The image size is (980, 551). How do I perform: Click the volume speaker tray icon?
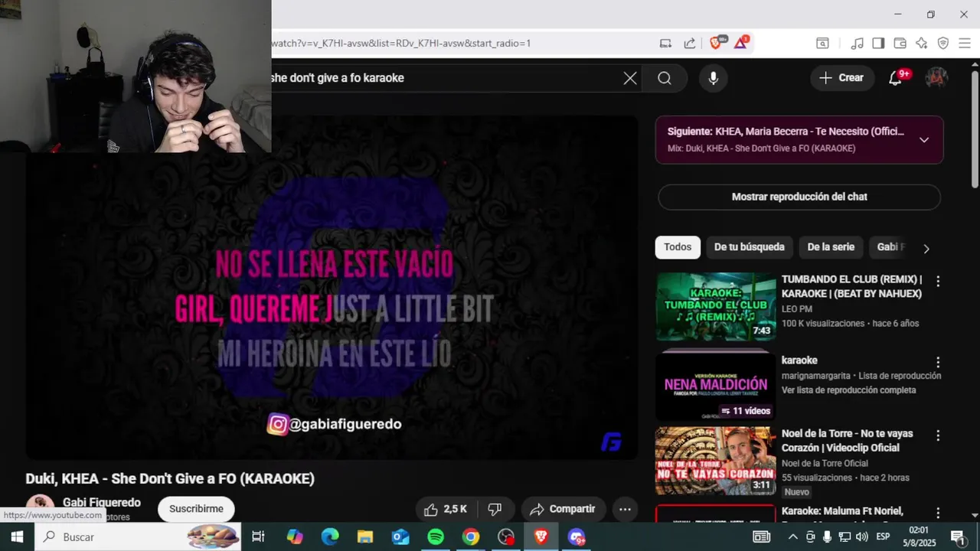863,537
